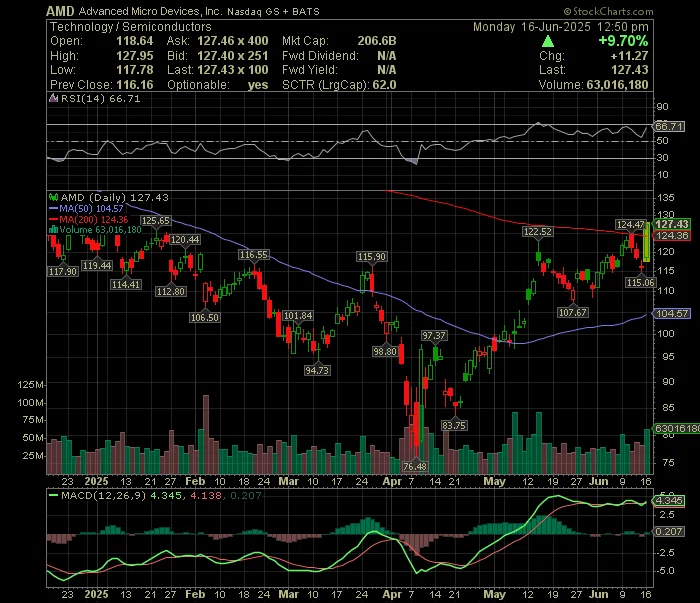Click the MA(50) 104.57 legend entry
This screenshot has height=603, width=700.
(86, 208)
